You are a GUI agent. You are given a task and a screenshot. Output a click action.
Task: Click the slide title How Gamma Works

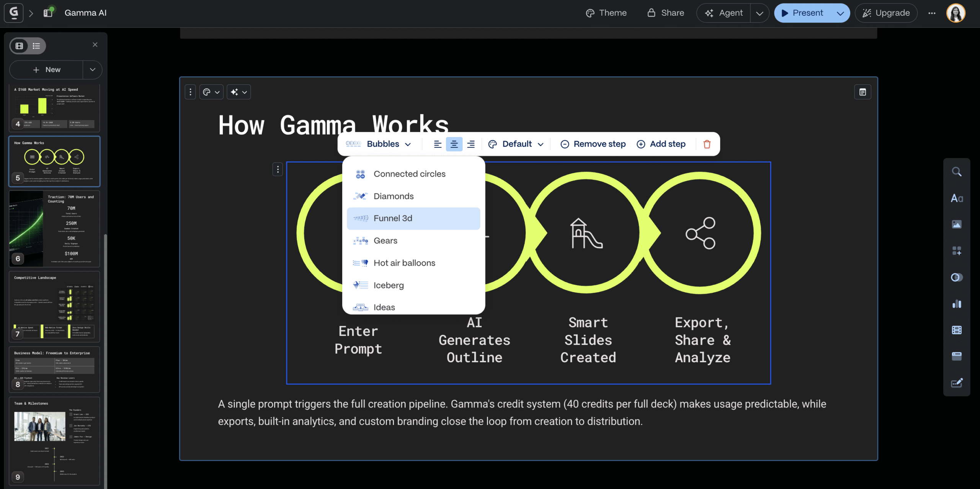333,125
